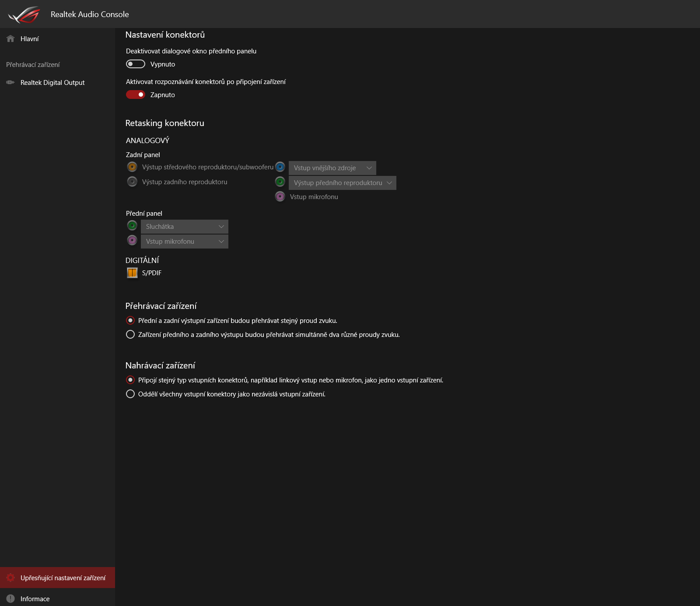Click the Výstup zadního reproduktoru label
Screen dimensions: 700x606
pos(185,182)
